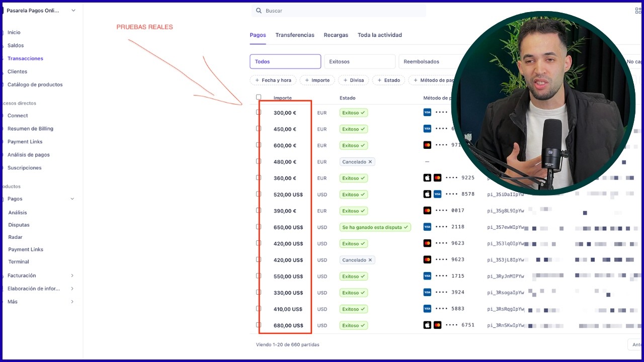644x362 pixels.
Task: Click Mastercard icon in 420,00 US$ Exitoso row
Action: pyautogui.click(x=427, y=243)
